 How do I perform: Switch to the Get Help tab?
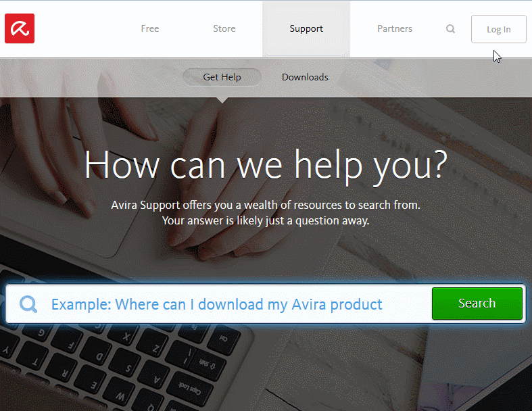pos(222,77)
